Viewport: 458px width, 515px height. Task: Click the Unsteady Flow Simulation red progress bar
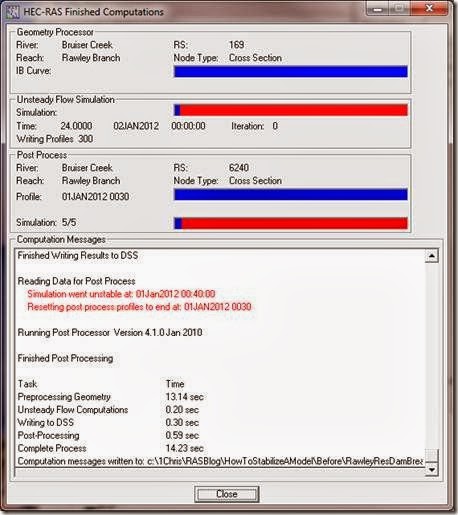pos(291,110)
